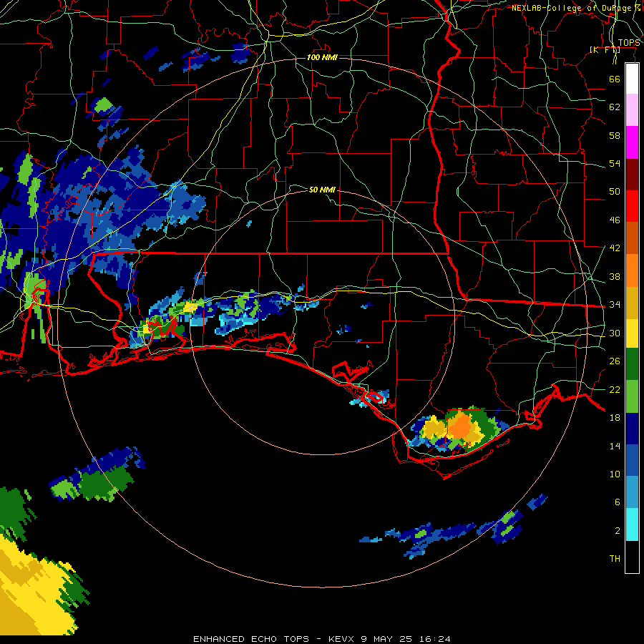
Task: Click the legend value '54'
Action: tap(615, 163)
